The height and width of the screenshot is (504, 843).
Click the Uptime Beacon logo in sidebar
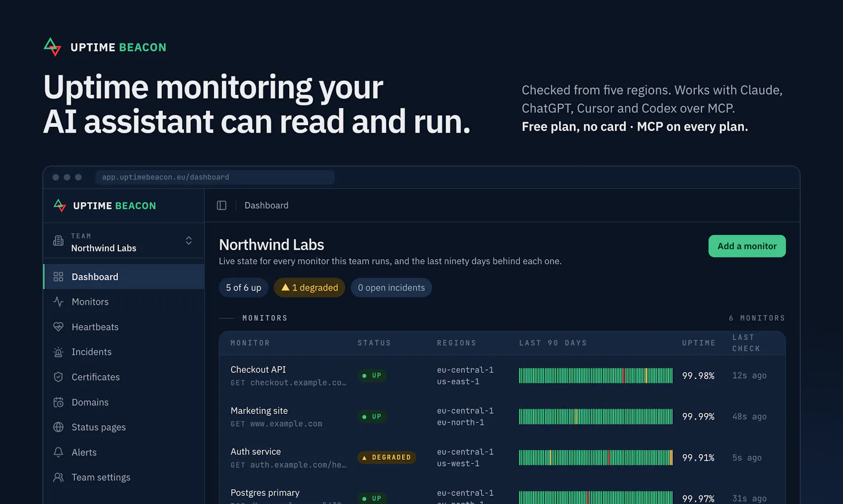tap(105, 206)
